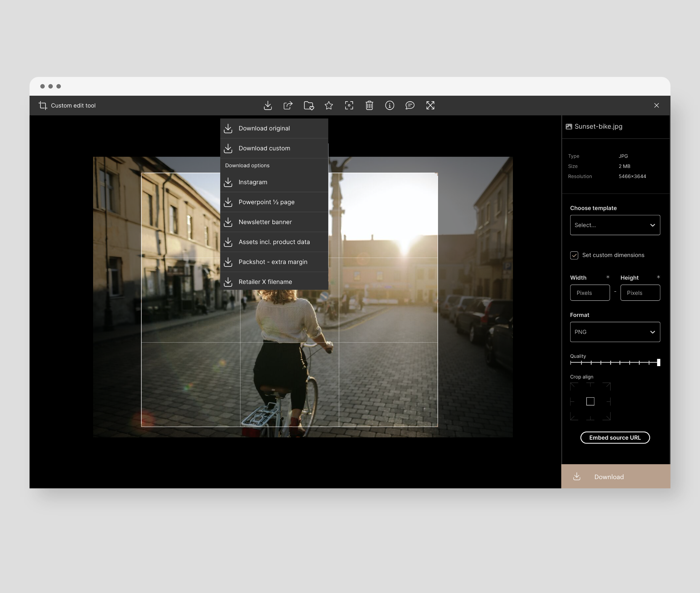Click the share icon in the toolbar
This screenshot has height=593, width=700.
point(288,106)
